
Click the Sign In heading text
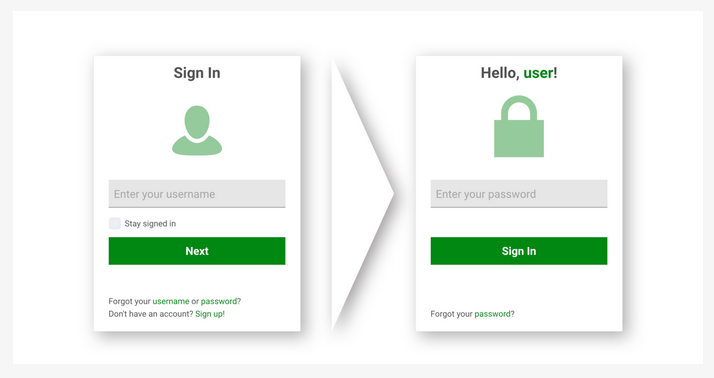point(197,73)
